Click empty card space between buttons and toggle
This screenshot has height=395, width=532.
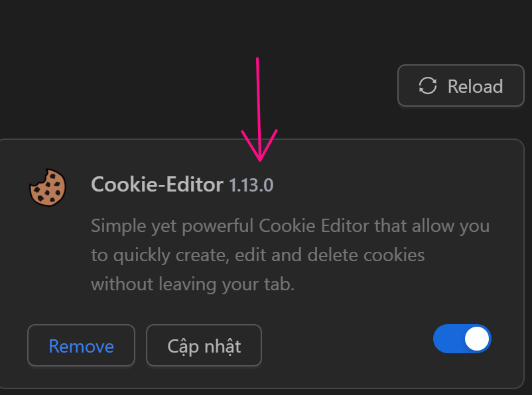(345, 345)
